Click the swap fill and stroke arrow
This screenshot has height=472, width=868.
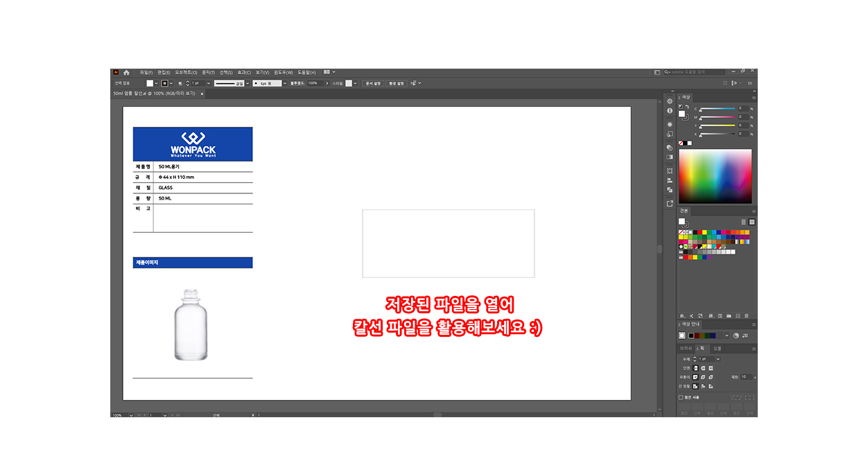pyautogui.click(x=687, y=107)
